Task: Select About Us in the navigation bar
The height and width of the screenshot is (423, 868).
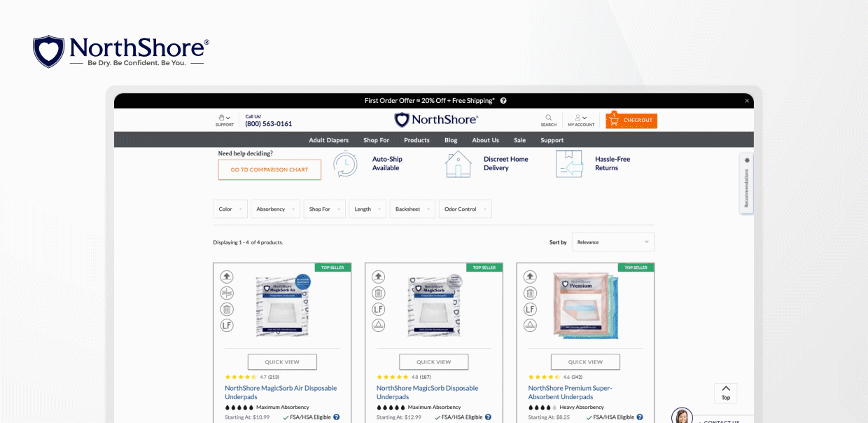Action: point(485,140)
